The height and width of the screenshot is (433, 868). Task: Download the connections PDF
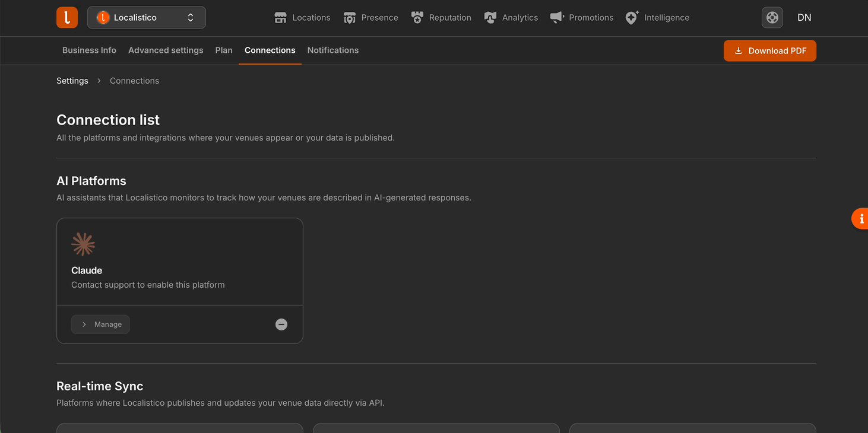pyautogui.click(x=770, y=50)
